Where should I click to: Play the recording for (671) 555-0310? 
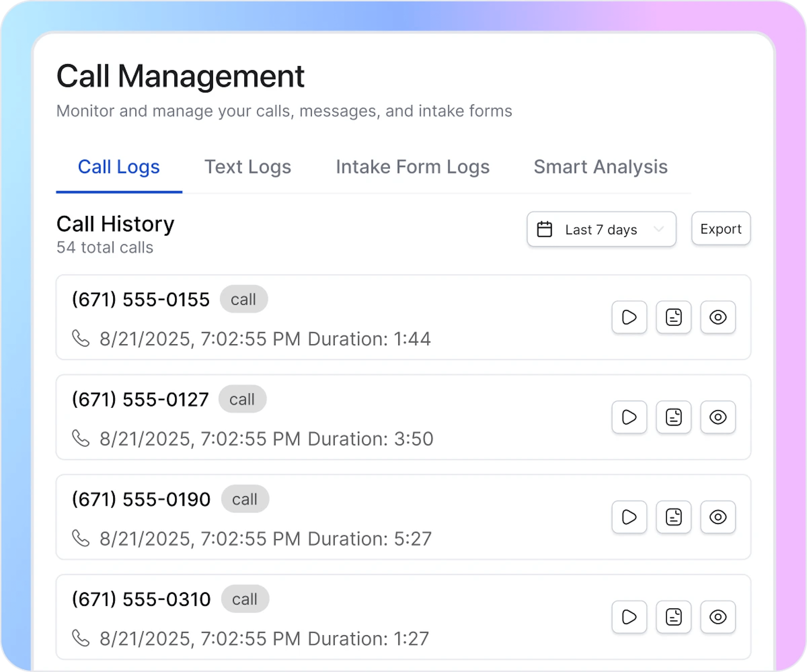[x=629, y=617]
